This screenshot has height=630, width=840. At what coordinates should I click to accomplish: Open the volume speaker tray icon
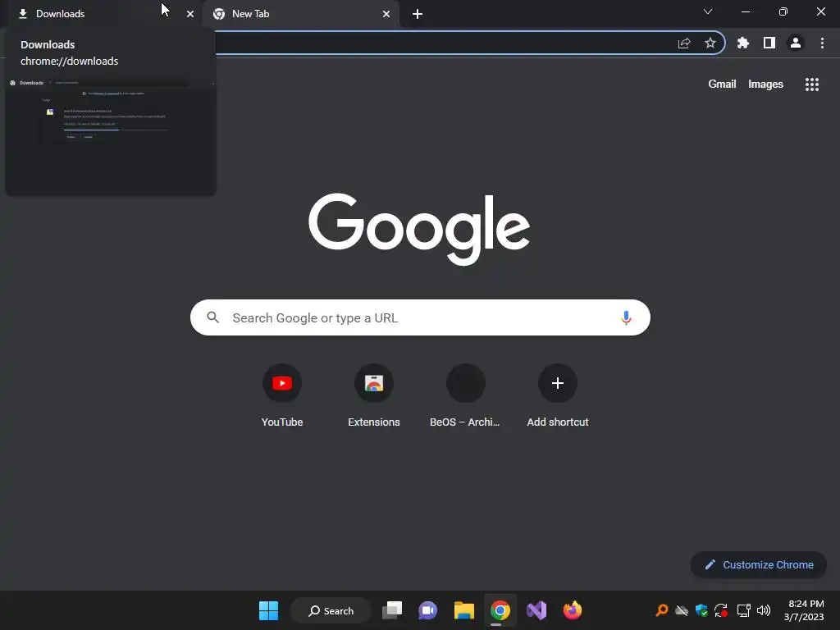click(x=764, y=610)
